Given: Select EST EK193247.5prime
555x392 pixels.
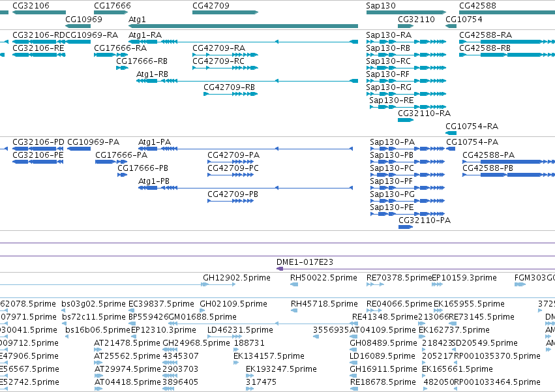Looking at the screenshot, I should click(250, 376).
